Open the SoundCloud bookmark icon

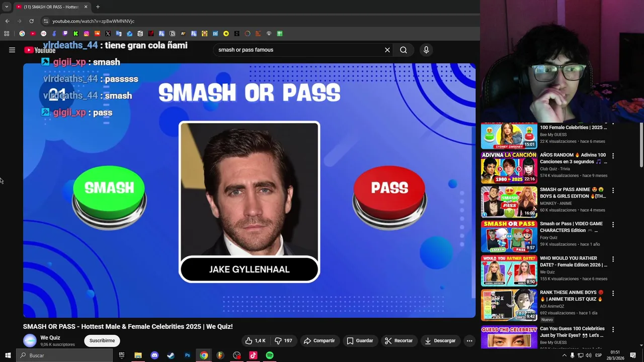97,34
